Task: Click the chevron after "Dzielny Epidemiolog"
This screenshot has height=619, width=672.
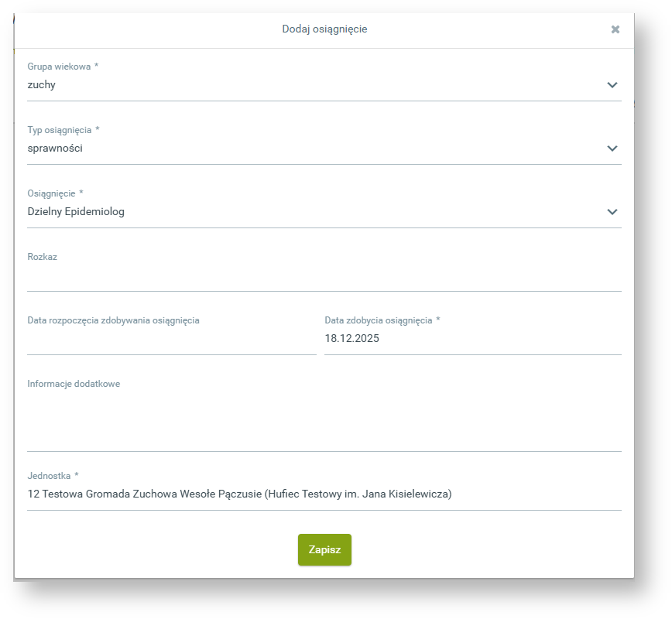Action: pos(612,211)
